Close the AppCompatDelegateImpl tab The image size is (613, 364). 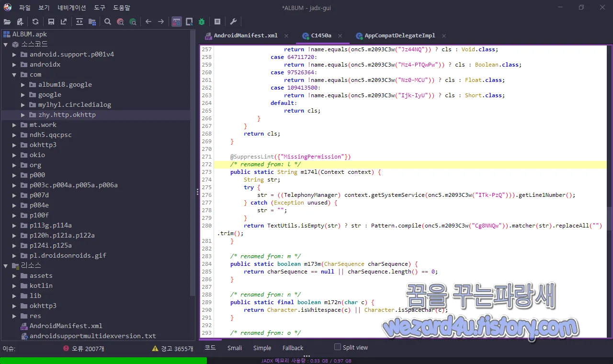coord(444,36)
